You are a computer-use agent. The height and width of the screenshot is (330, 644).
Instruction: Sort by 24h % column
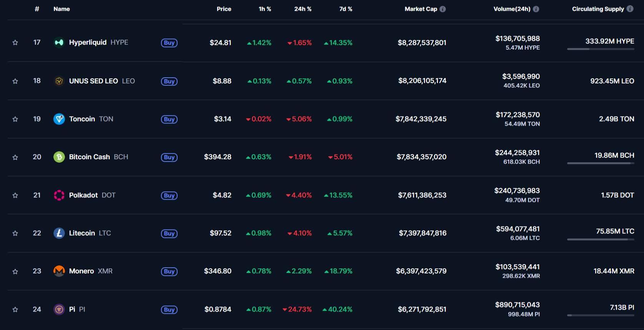click(303, 9)
